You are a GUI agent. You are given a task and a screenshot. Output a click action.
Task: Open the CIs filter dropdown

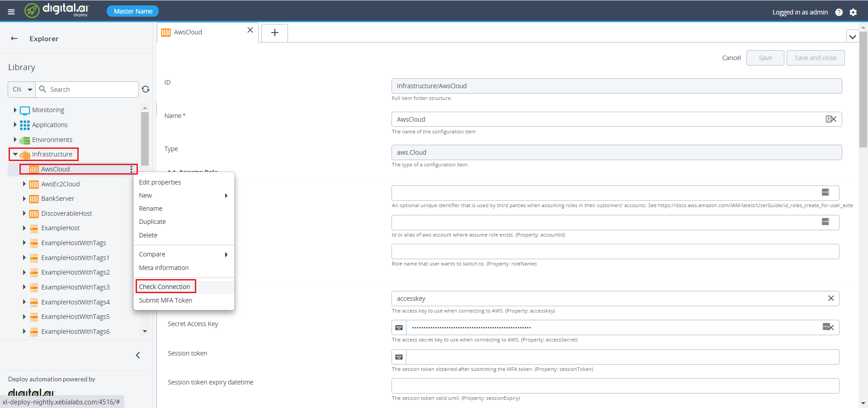tap(21, 89)
